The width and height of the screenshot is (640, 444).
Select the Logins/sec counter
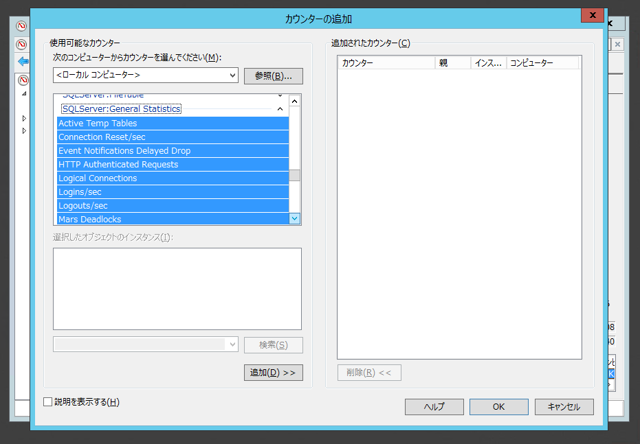click(x=173, y=192)
